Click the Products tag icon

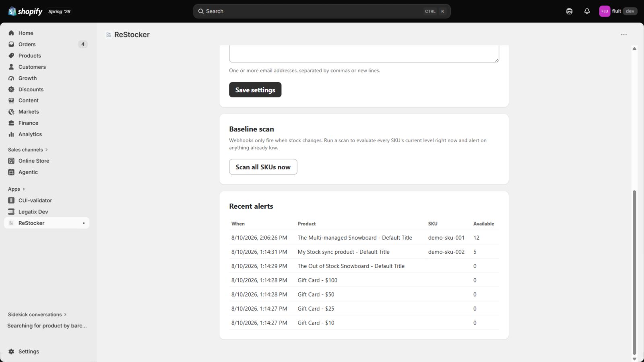11,56
